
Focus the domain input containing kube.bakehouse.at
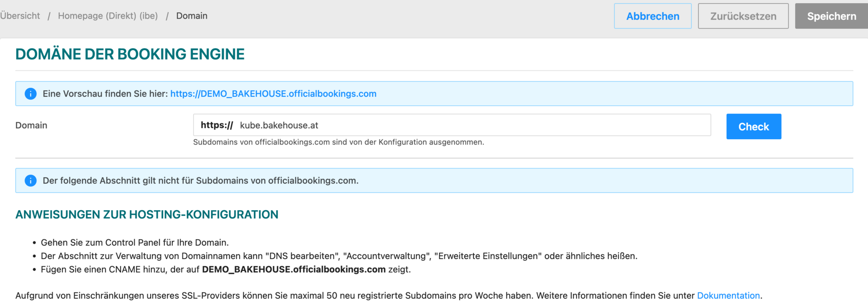470,125
